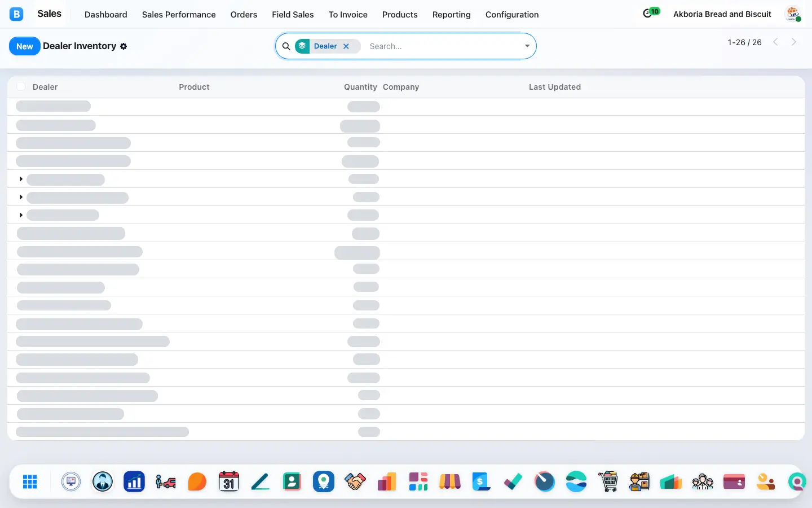Open the magenta card app icon
This screenshot has width=812, height=508.
click(x=734, y=481)
